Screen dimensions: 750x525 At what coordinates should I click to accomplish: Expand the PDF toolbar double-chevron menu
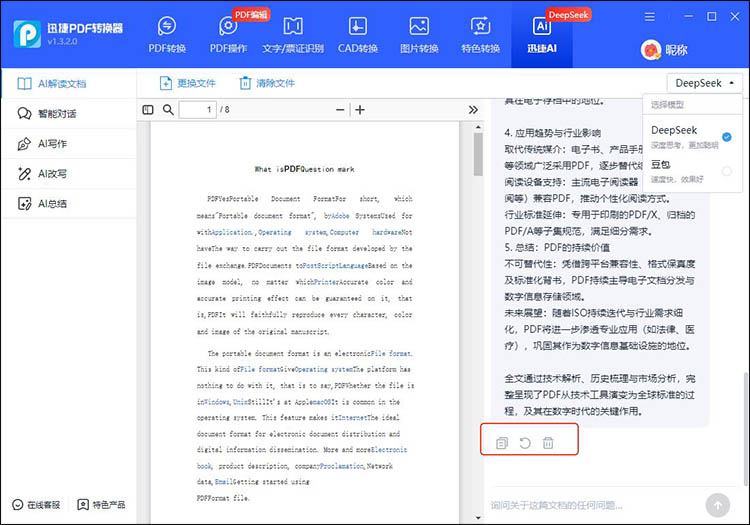471,109
